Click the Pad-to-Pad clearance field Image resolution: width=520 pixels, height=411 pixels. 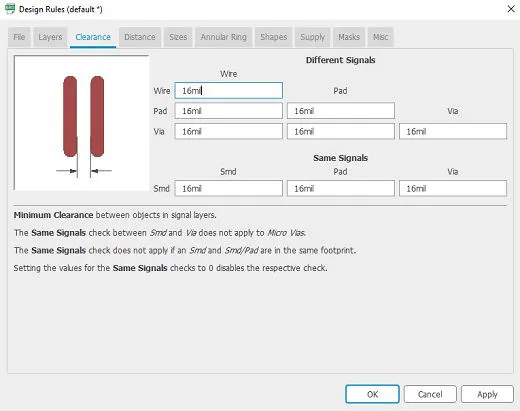pyautogui.click(x=341, y=111)
